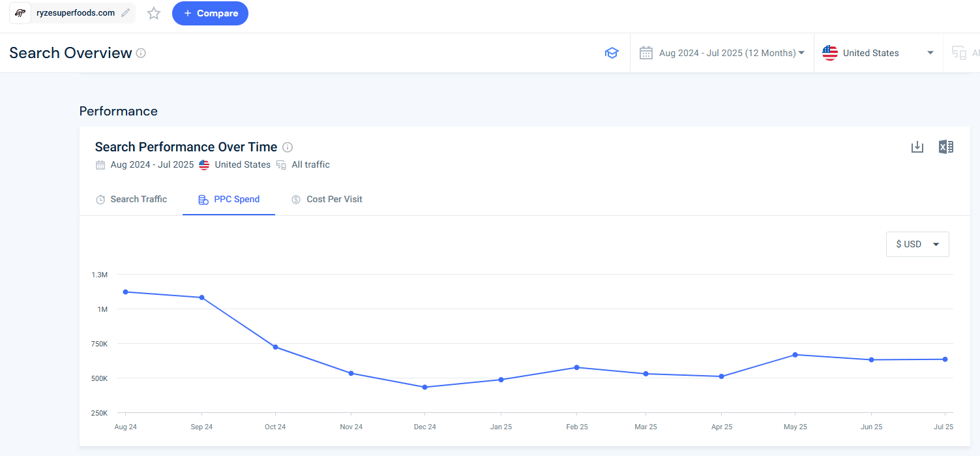Open the USD currency dropdown

tap(917, 243)
